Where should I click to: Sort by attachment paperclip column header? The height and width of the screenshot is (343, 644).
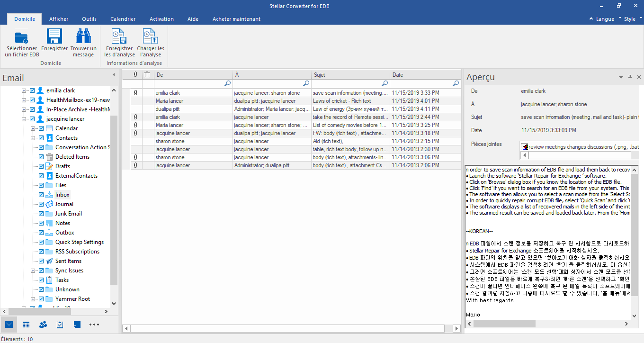click(x=135, y=75)
